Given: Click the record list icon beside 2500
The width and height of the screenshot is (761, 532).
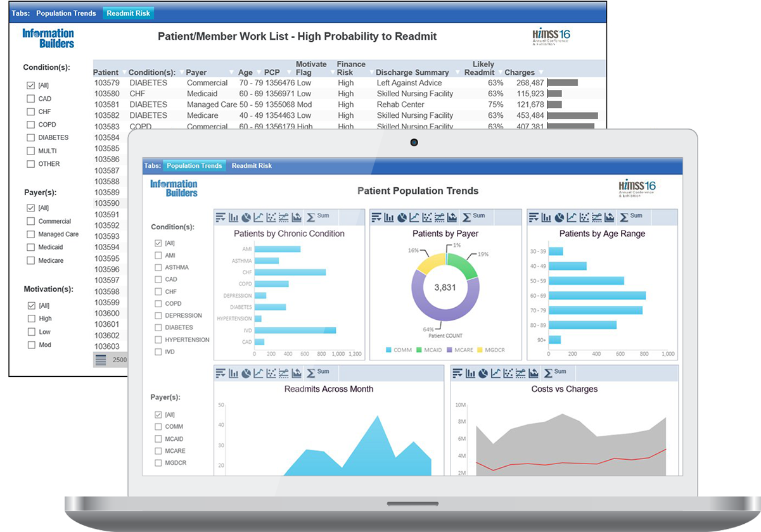Looking at the screenshot, I should (101, 360).
